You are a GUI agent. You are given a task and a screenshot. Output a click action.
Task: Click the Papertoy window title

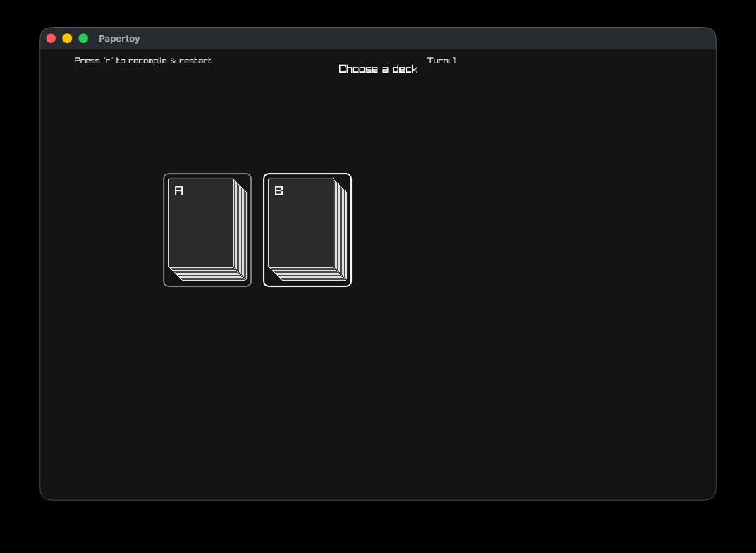(x=119, y=39)
